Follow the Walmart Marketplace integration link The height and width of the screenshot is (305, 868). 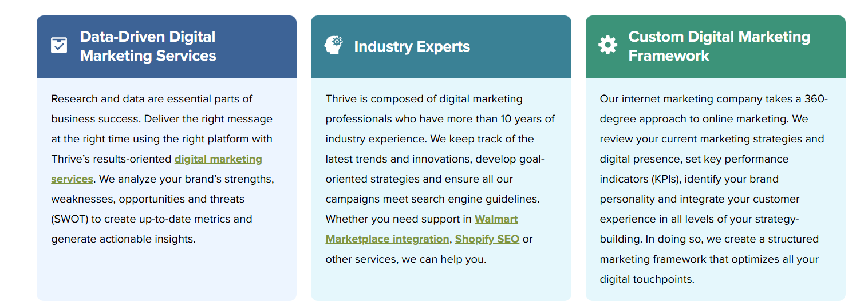coord(421,229)
